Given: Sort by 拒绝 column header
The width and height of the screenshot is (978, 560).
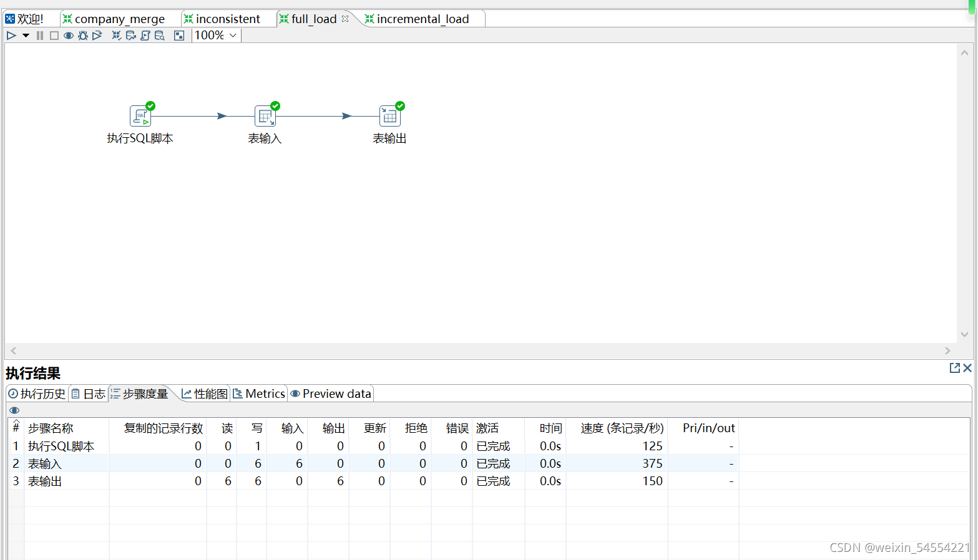Looking at the screenshot, I should [x=411, y=428].
